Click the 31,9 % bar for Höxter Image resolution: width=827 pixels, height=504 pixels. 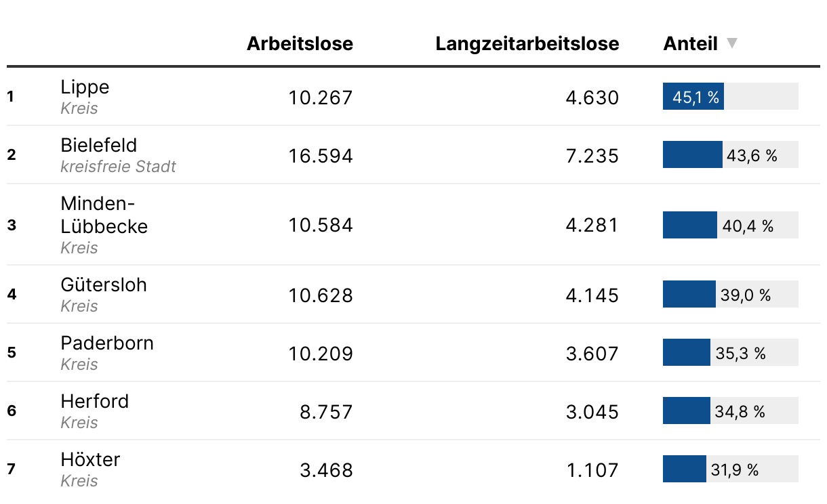(685, 469)
